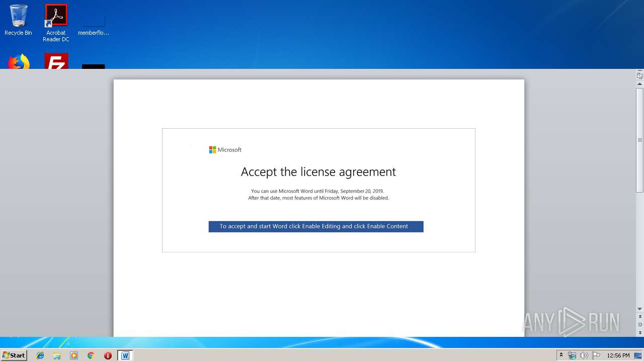Toggle the ruler icon above the Word scrollbar
This screenshot has width=644, height=362.
[639, 75]
